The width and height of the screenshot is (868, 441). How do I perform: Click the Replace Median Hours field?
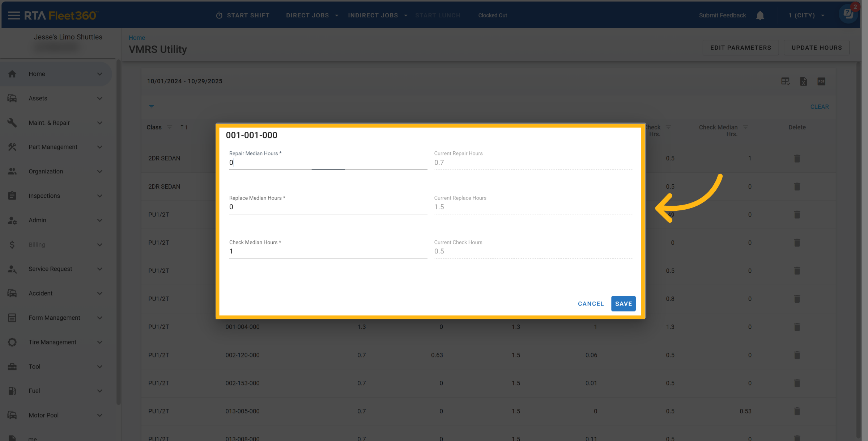tap(328, 207)
